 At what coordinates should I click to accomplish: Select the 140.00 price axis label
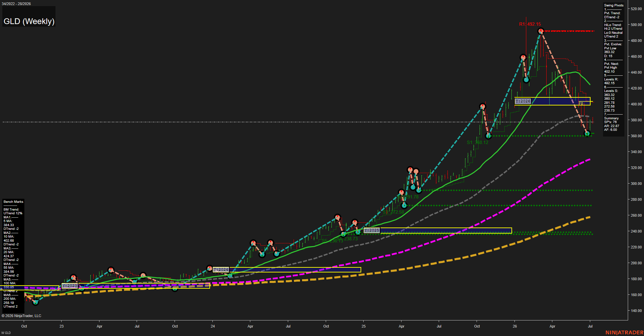(636, 311)
